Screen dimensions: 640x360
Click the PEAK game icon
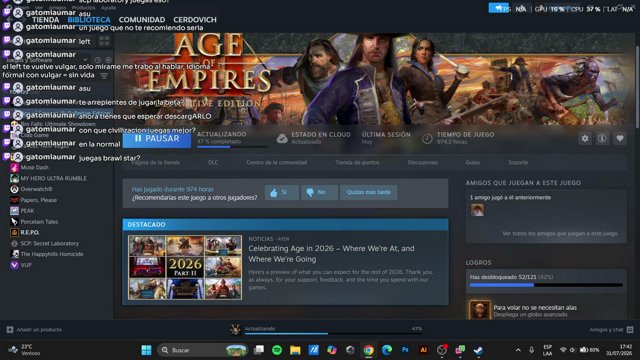[14, 211]
